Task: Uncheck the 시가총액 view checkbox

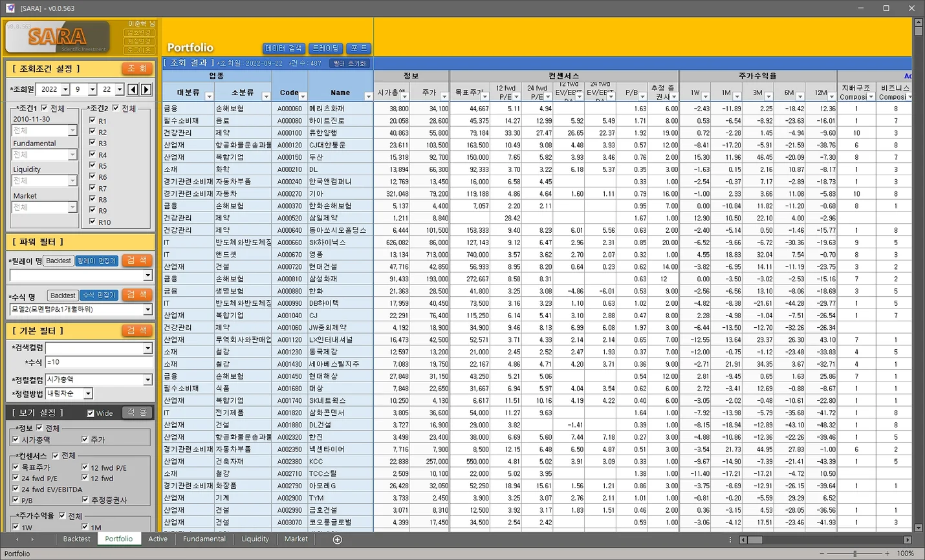Action: click(16, 440)
